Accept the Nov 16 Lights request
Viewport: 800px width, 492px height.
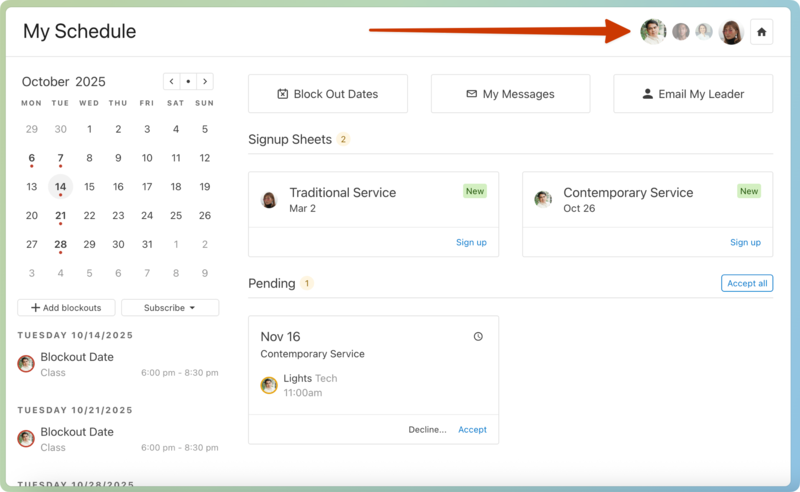[x=472, y=430]
